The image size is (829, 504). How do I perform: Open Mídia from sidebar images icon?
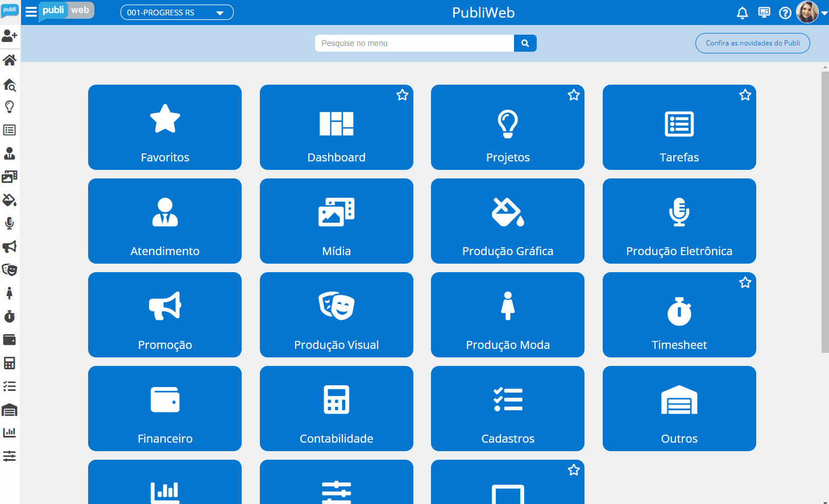(x=10, y=177)
